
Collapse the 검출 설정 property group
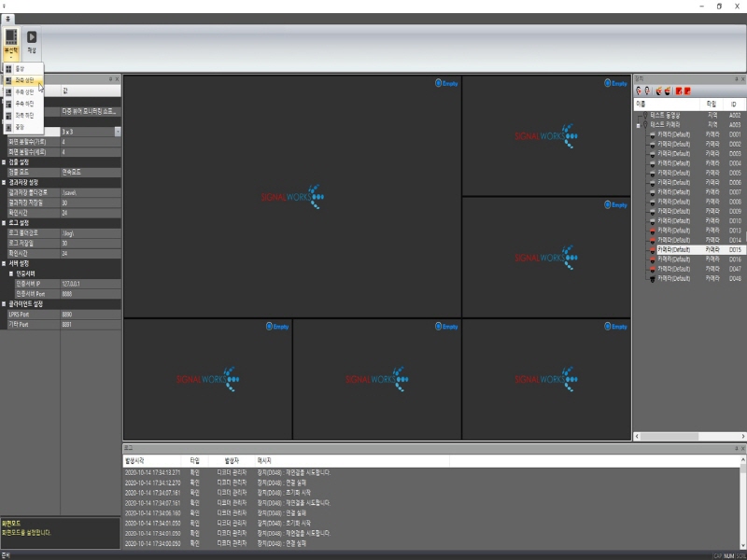pyautogui.click(x=4, y=162)
